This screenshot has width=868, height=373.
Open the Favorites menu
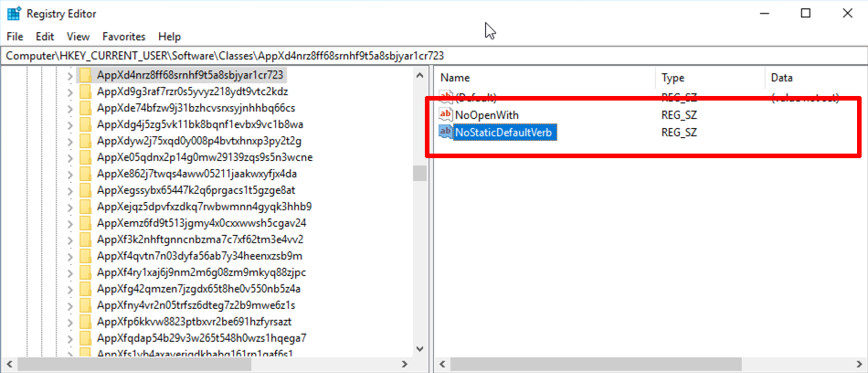[124, 37]
